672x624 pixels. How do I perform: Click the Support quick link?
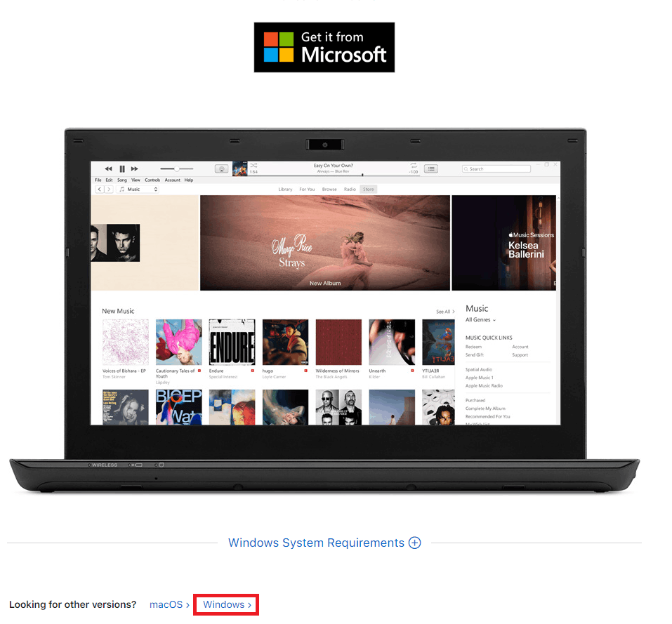click(x=520, y=355)
